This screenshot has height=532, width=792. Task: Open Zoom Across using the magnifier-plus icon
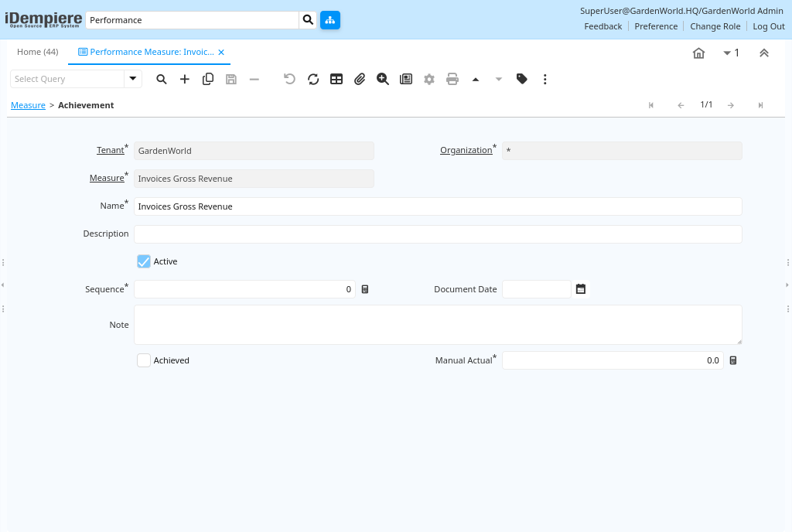tap(383, 79)
